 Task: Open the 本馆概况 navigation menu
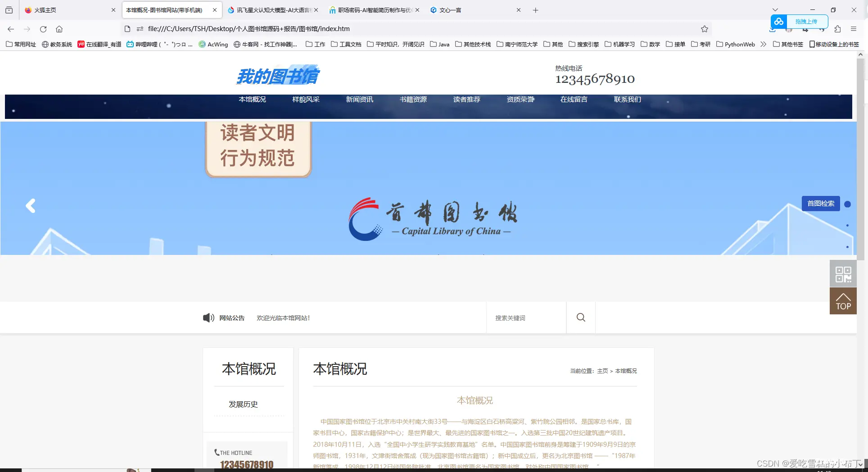click(252, 100)
